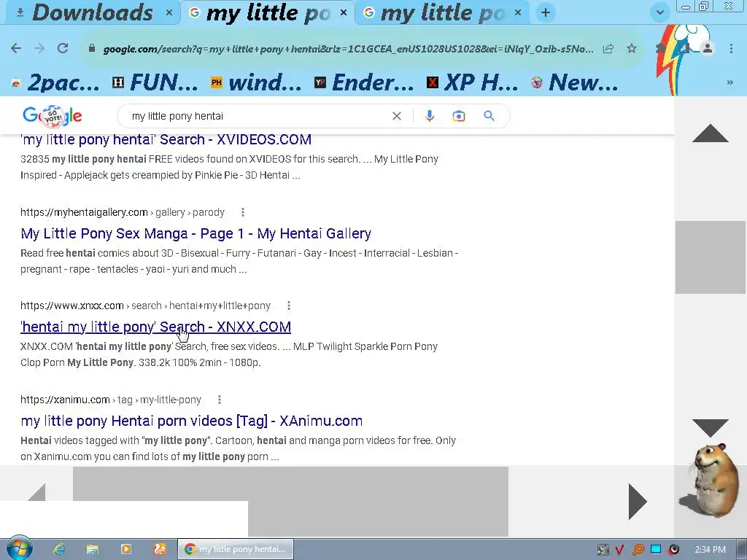Clear the search box with the X

[396, 116]
